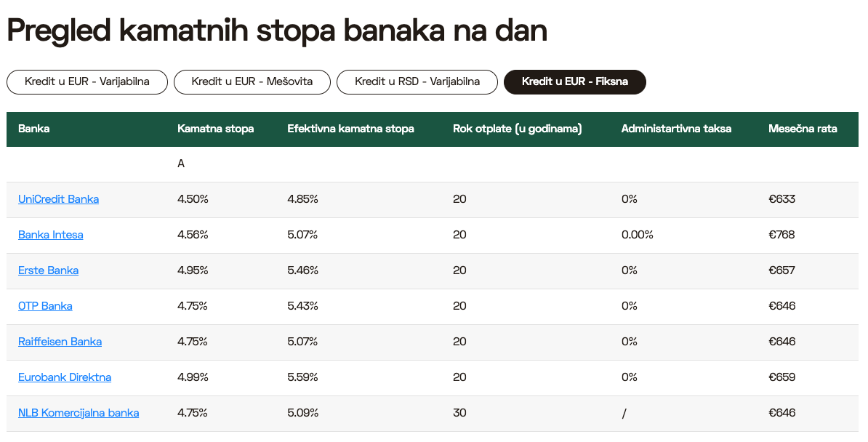Select Kredit u EUR - Mešovita tab

pos(252,81)
